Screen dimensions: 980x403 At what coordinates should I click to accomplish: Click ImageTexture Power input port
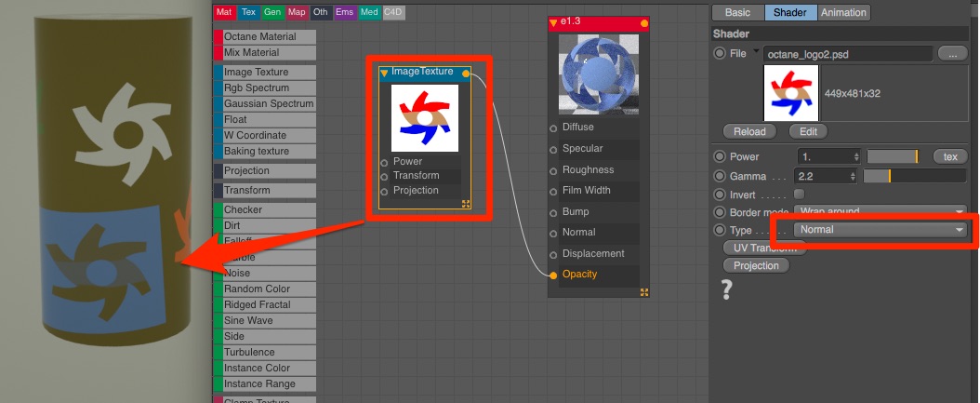pyautogui.click(x=384, y=163)
